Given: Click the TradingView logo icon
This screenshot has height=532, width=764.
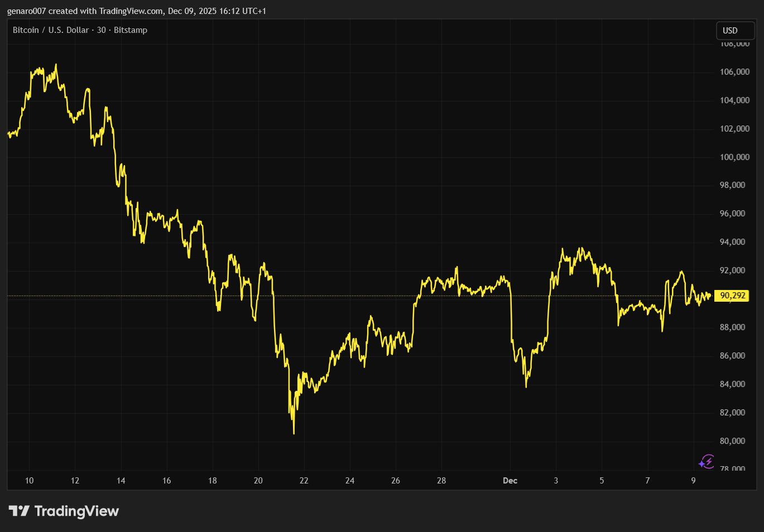Looking at the screenshot, I should click(x=18, y=511).
